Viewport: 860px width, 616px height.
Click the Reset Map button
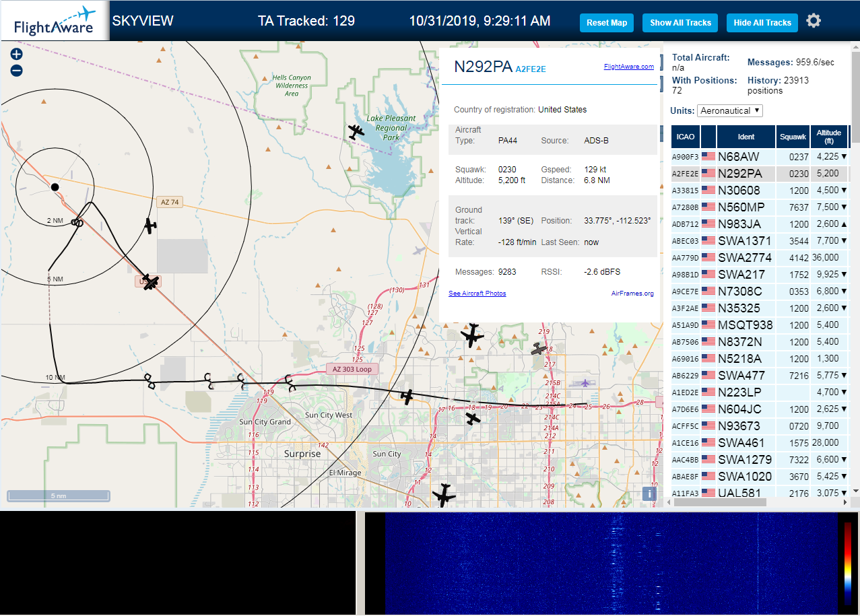pyautogui.click(x=607, y=23)
